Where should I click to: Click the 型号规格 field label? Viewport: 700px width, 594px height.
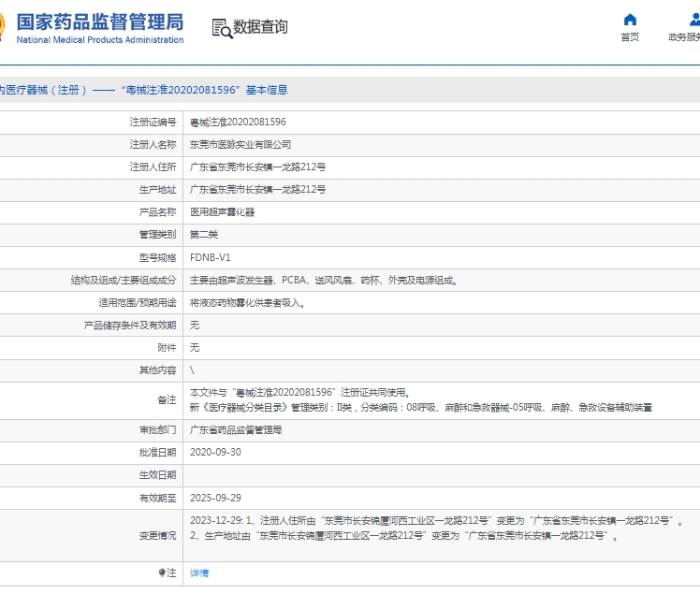tap(157, 257)
